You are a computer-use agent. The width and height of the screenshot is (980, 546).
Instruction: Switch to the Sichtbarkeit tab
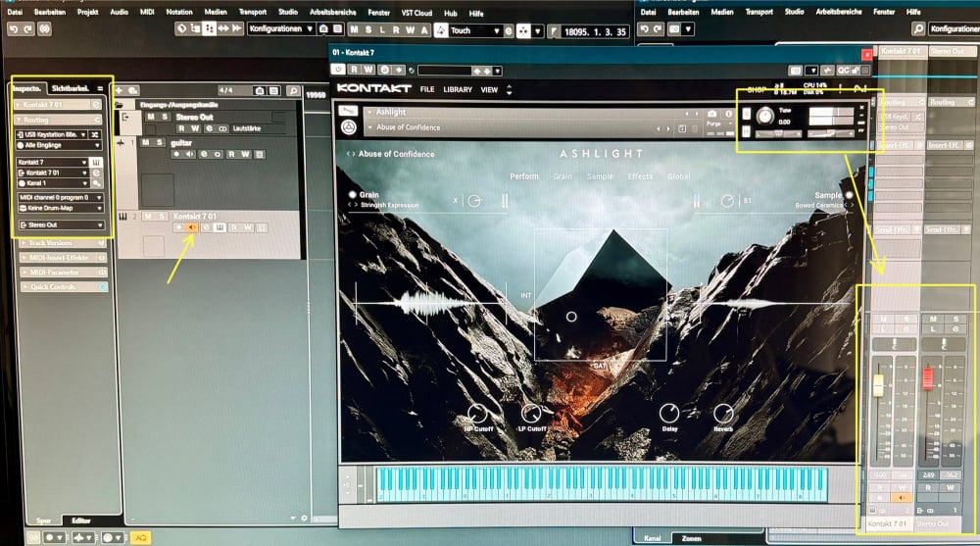(70, 89)
